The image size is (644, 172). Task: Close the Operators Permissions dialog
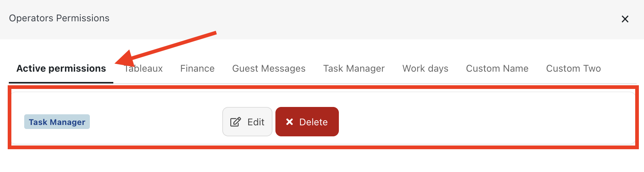coord(625,19)
